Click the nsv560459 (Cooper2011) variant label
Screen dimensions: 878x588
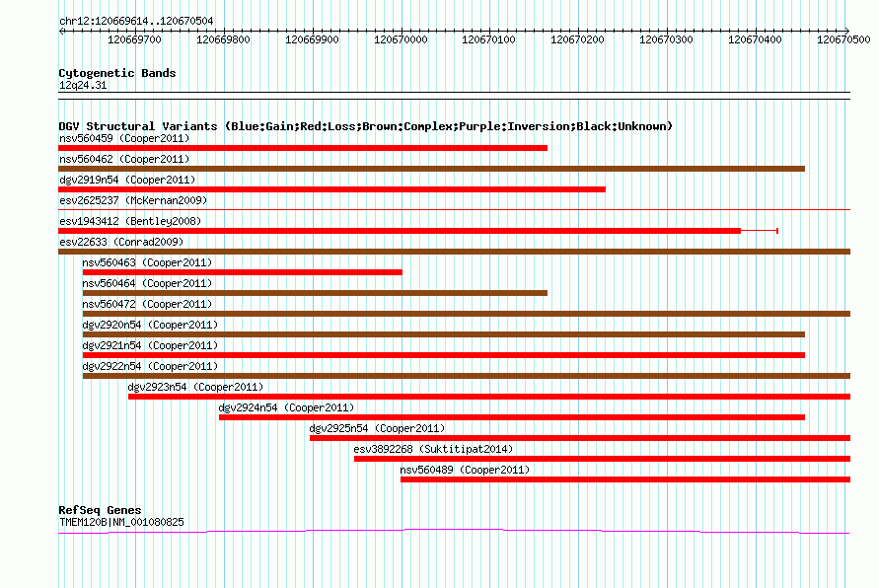coord(124,138)
